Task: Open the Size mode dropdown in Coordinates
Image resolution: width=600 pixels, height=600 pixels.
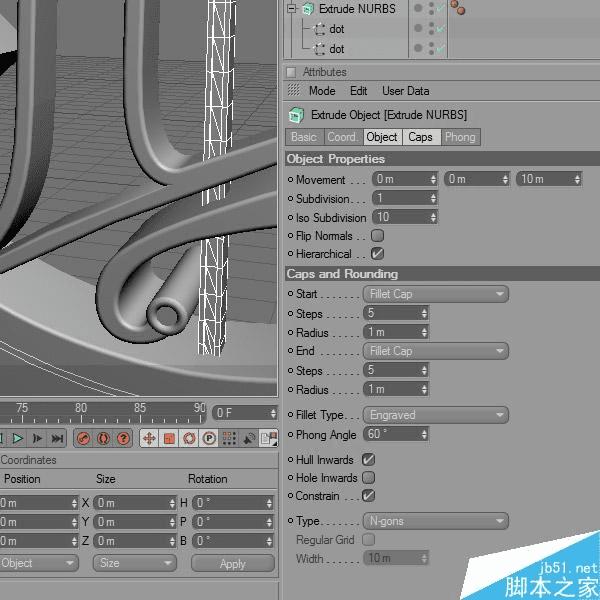Action: (x=135, y=563)
